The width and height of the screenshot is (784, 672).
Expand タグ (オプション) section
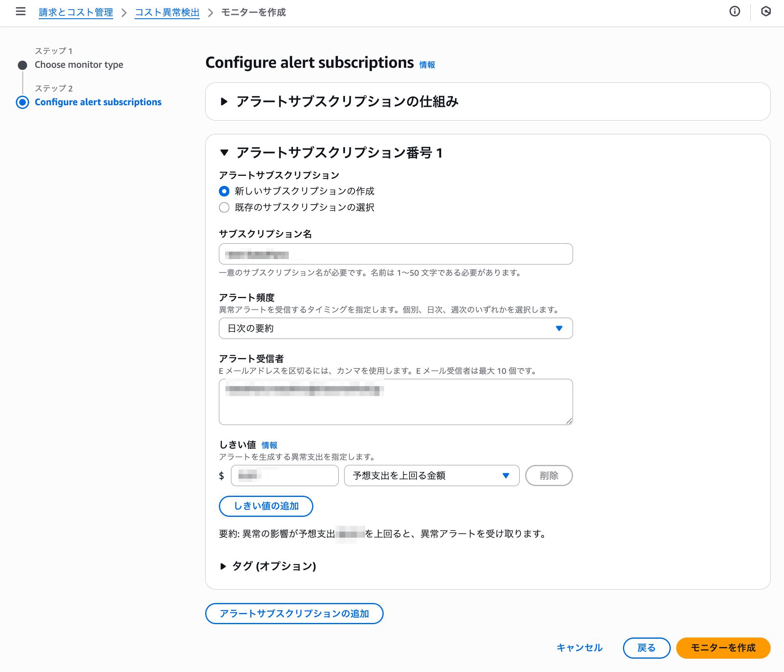tap(223, 566)
